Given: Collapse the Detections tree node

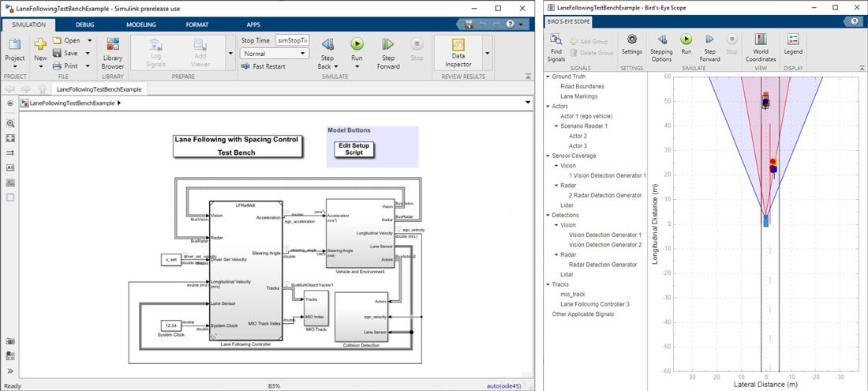Looking at the screenshot, I should [548, 216].
